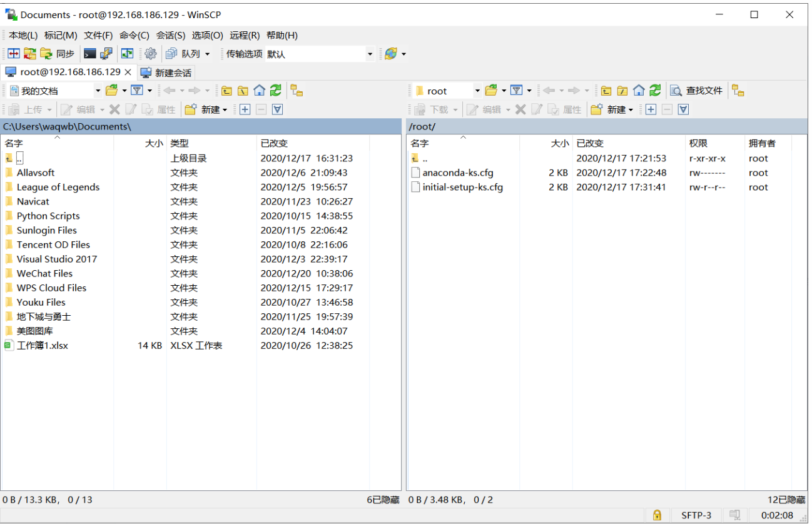
Task: Click the padlock encryption status icon
Action: 657,515
